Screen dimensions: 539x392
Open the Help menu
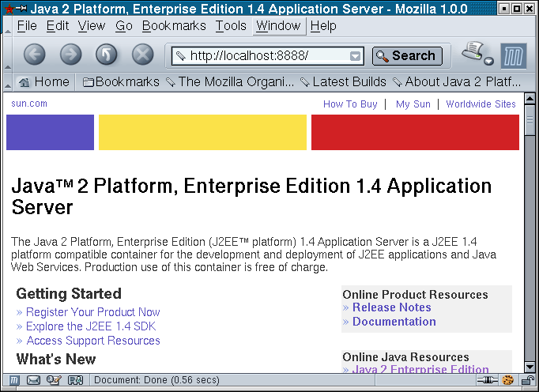pyautogui.click(x=323, y=26)
